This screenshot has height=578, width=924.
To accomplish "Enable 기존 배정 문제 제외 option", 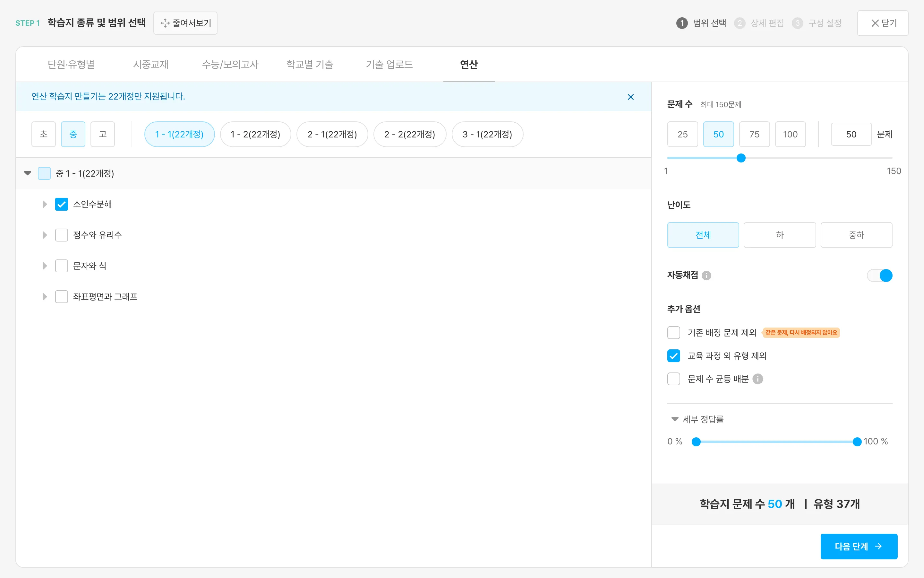I will pos(673,333).
